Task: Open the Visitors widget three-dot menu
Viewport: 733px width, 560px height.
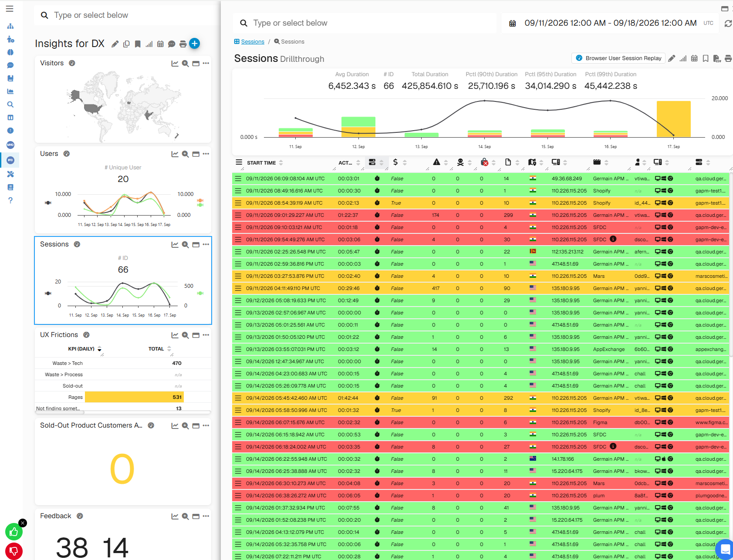Action: pos(206,64)
